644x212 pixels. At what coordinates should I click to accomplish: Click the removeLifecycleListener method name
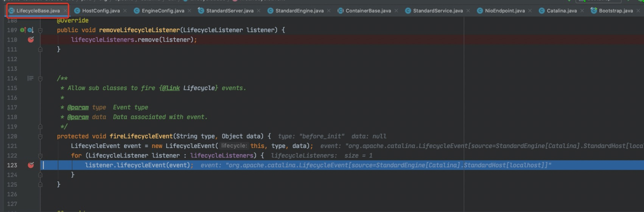point(139,30)
